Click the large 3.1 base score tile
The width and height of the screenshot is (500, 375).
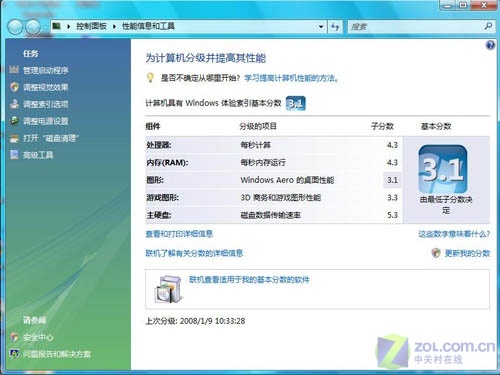pyautogui.click(x=443, y=169)
